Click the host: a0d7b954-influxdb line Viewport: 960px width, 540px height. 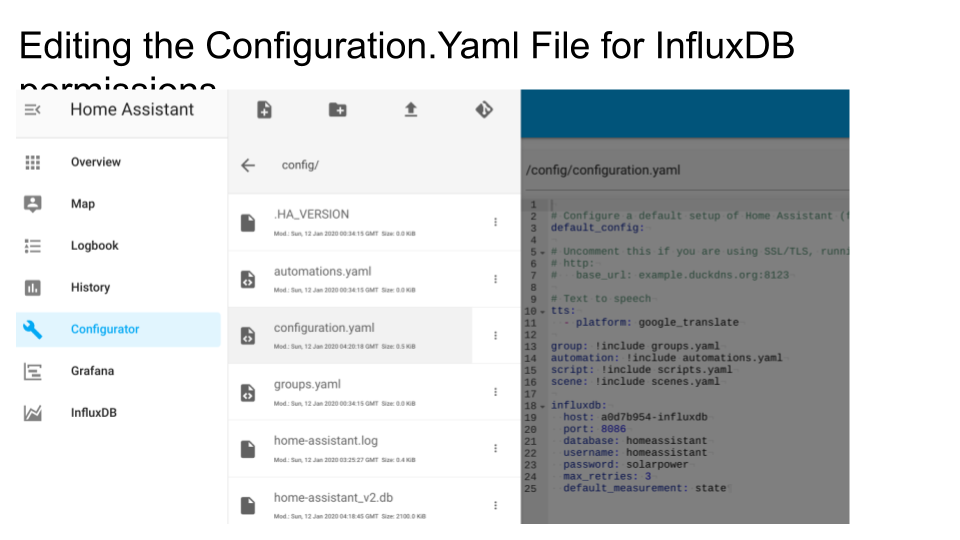pos(635,418)
